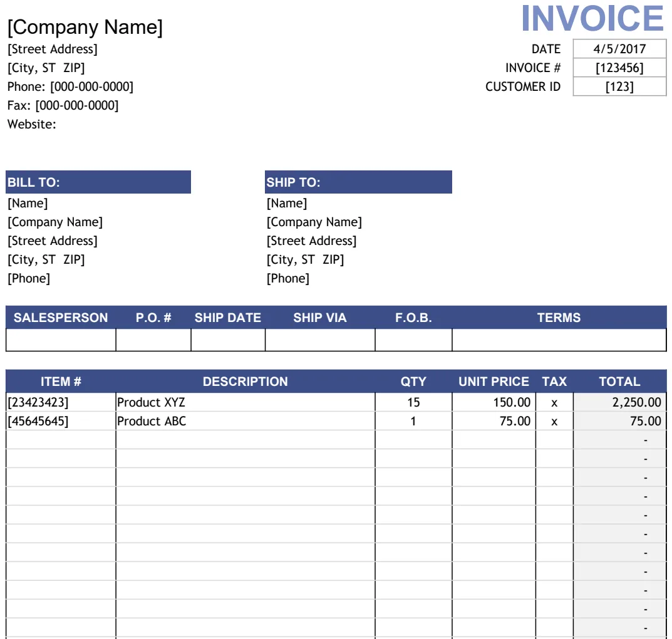Screen dimensions: 672x639
Task: Click the SALESPERSON column header
Action: point(60,318)
